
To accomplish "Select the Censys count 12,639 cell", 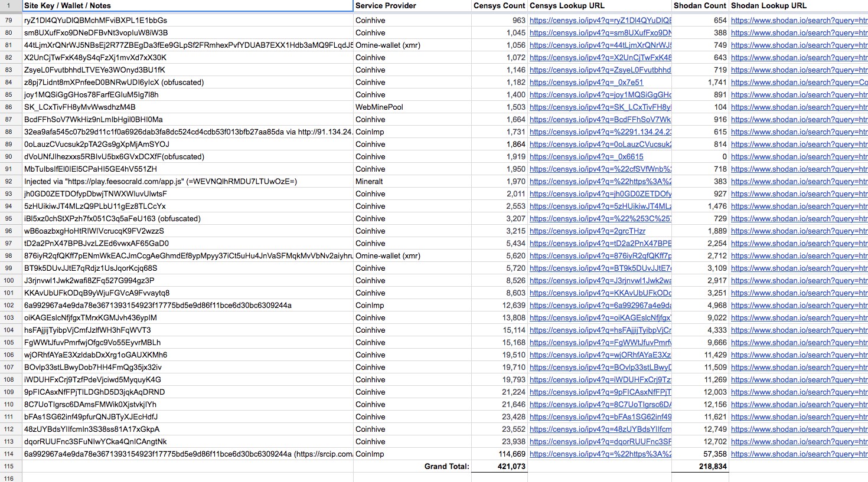I will coord(499,305).
